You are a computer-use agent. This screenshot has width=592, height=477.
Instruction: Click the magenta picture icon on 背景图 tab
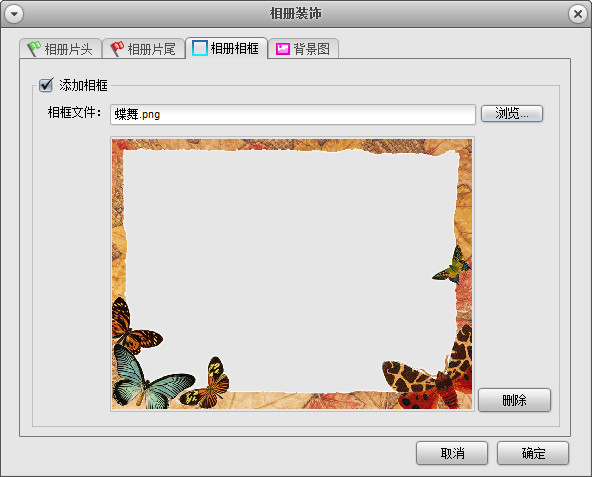click(283, 49)
